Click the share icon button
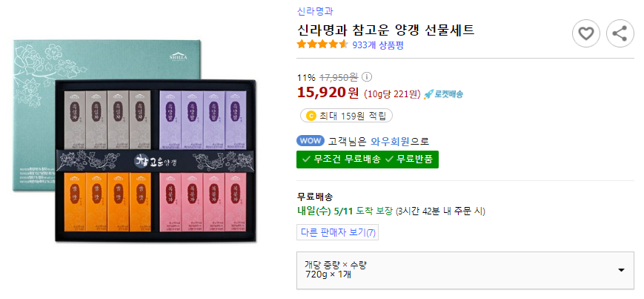The height and width of the screenshot is (299, 644). [620, 33]
